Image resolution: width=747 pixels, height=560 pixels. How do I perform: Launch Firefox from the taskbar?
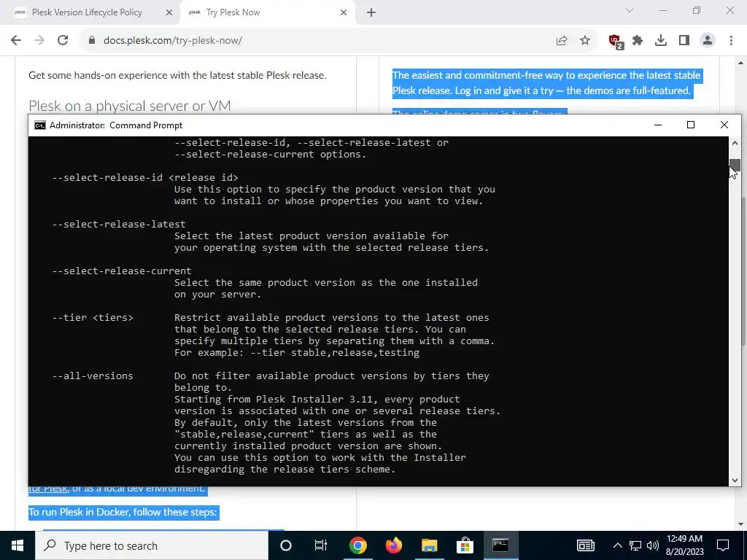point(393,545)
